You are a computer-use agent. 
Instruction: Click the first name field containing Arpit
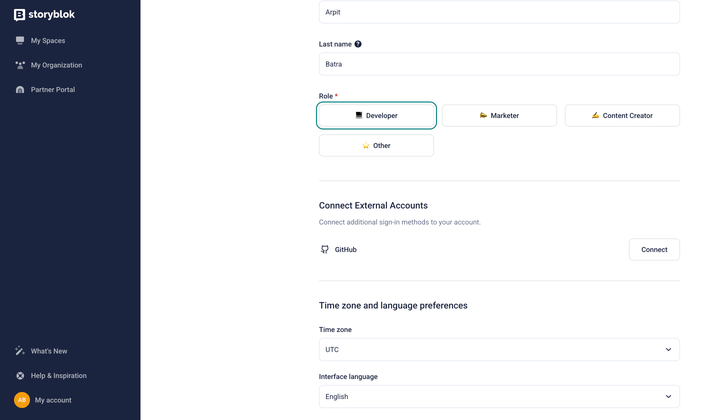(499, 12)
